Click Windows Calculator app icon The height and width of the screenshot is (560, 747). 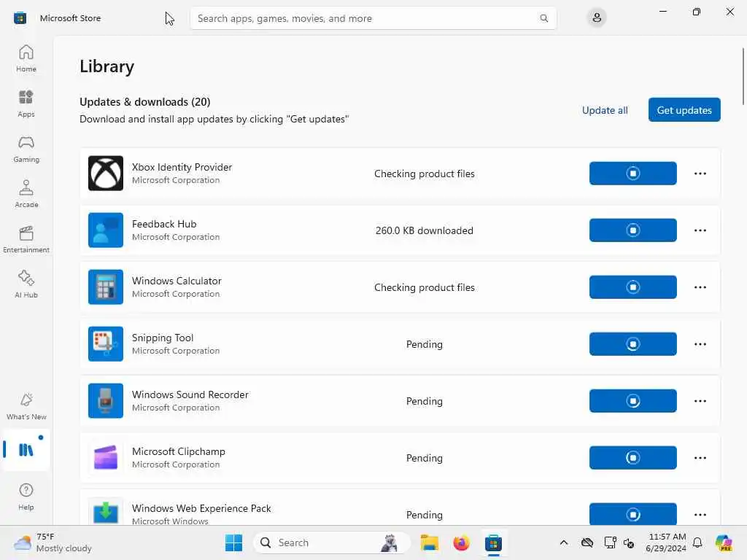[x=106, y=287]
